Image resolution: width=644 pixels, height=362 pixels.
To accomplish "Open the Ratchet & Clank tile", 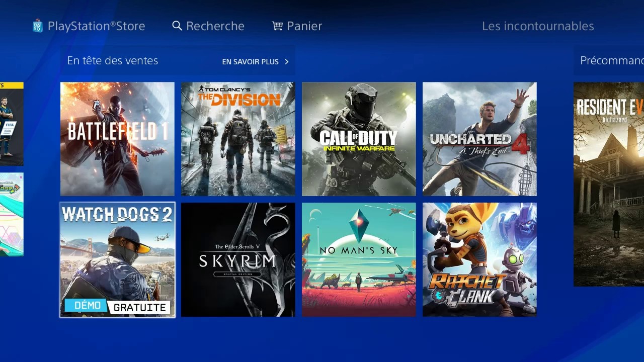I will (479, 259).
